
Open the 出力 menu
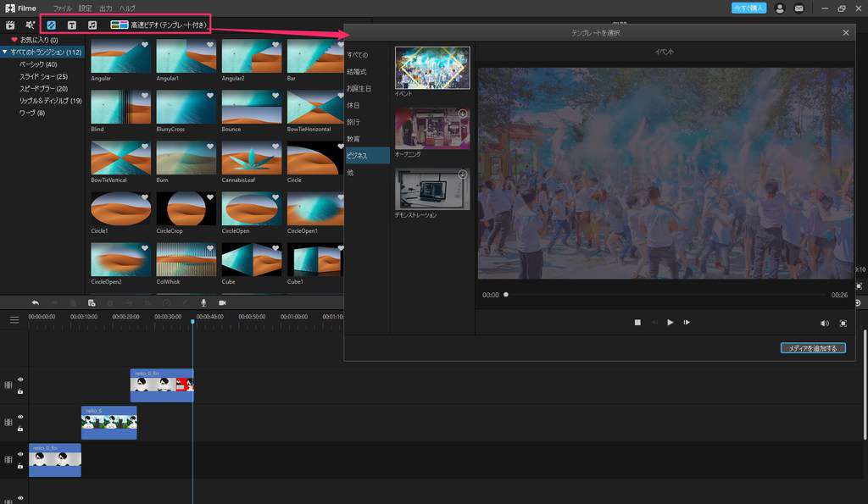coord(106,8)
